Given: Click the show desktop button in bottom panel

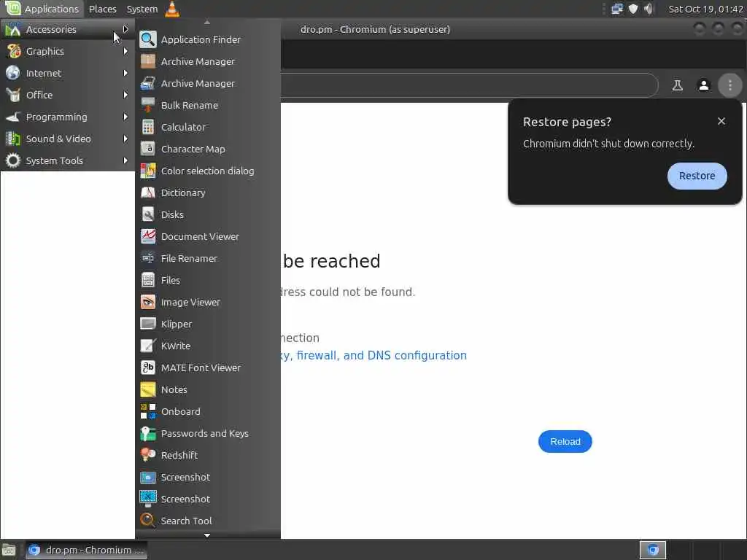Looking at the screenshot, I should (9, 550).
